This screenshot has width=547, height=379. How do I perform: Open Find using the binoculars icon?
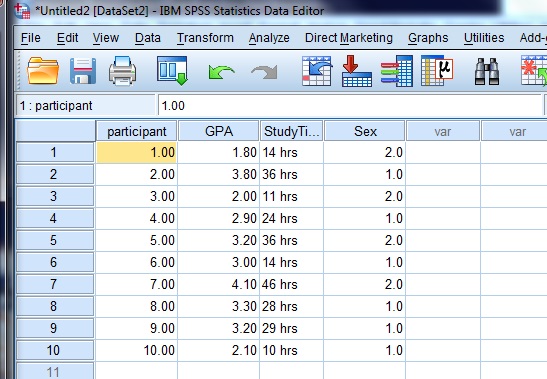click(x=487, y=72)
